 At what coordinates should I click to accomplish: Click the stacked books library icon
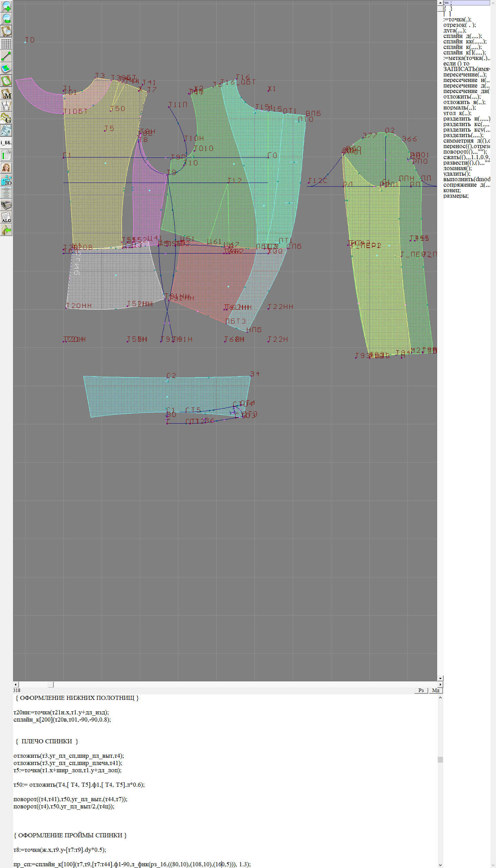pyautogui.click(x=6, y=205)
